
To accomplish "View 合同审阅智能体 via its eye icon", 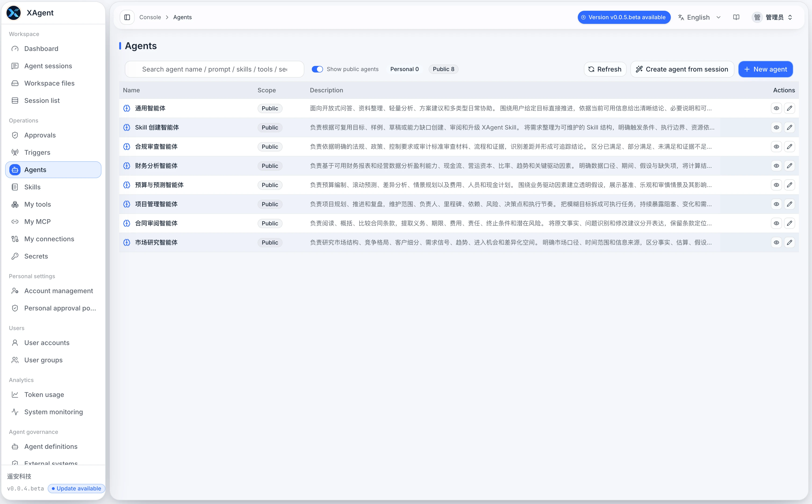I will [x=776, y=223].
